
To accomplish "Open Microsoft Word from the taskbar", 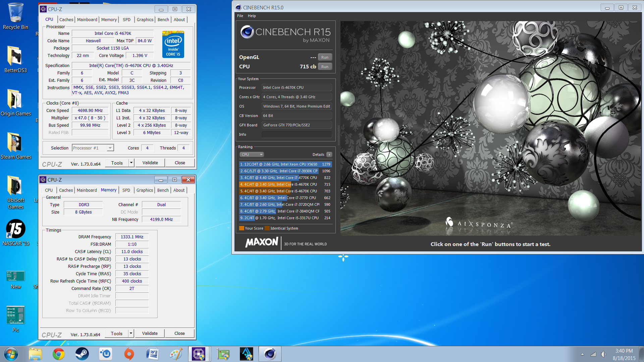I will 153,354.
